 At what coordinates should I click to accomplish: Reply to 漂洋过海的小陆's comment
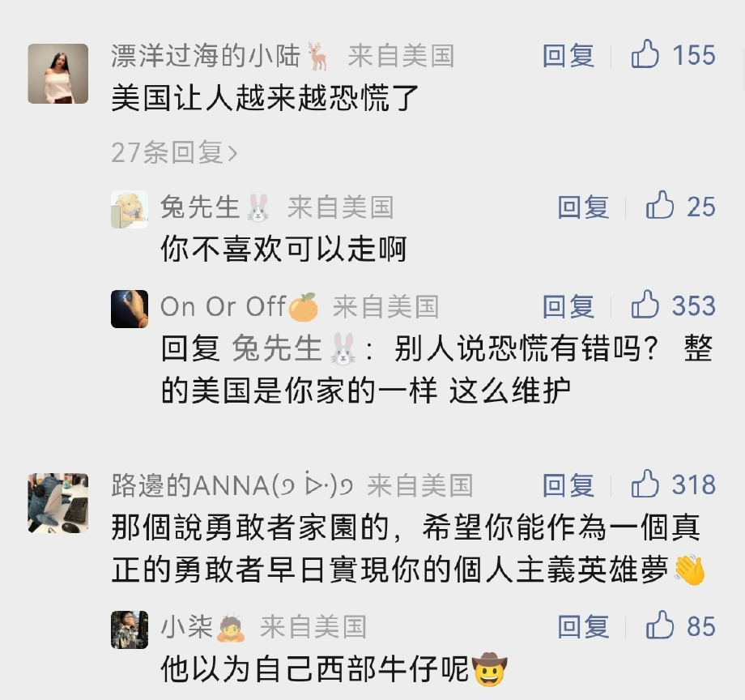[x=568, y=56]
